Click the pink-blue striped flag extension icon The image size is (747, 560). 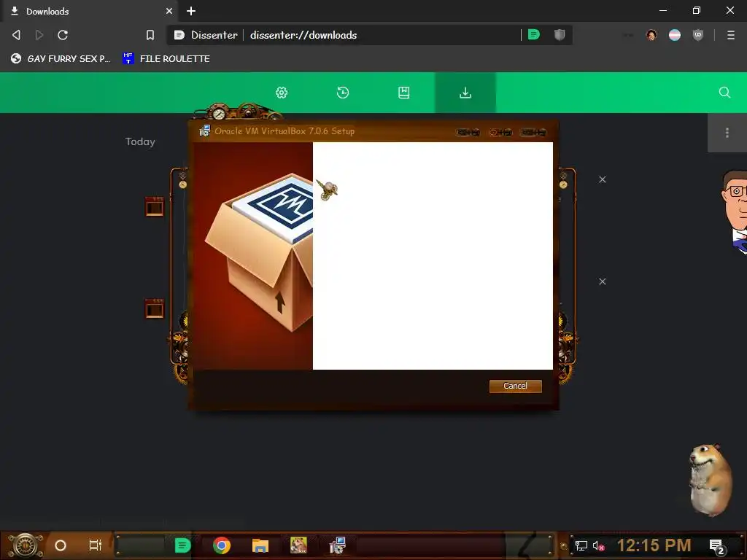675,35
